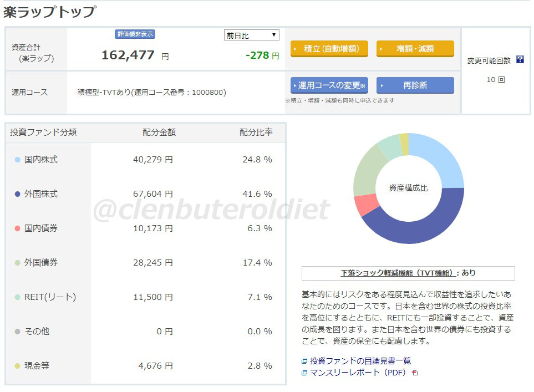This screenshot has height=392, width=534.
Task: Click the REIT(リート) row label
Action: coord(50,297)
